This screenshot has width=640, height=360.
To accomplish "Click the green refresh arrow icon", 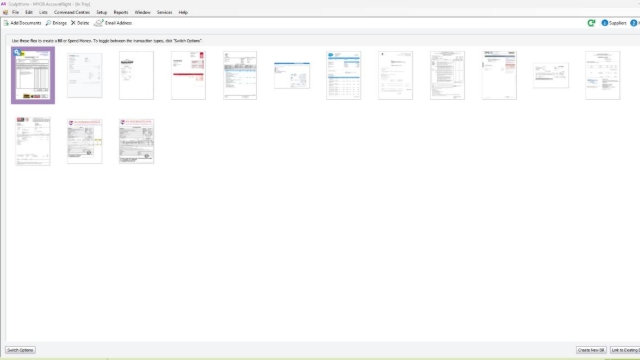I will (x=591, y=23).
